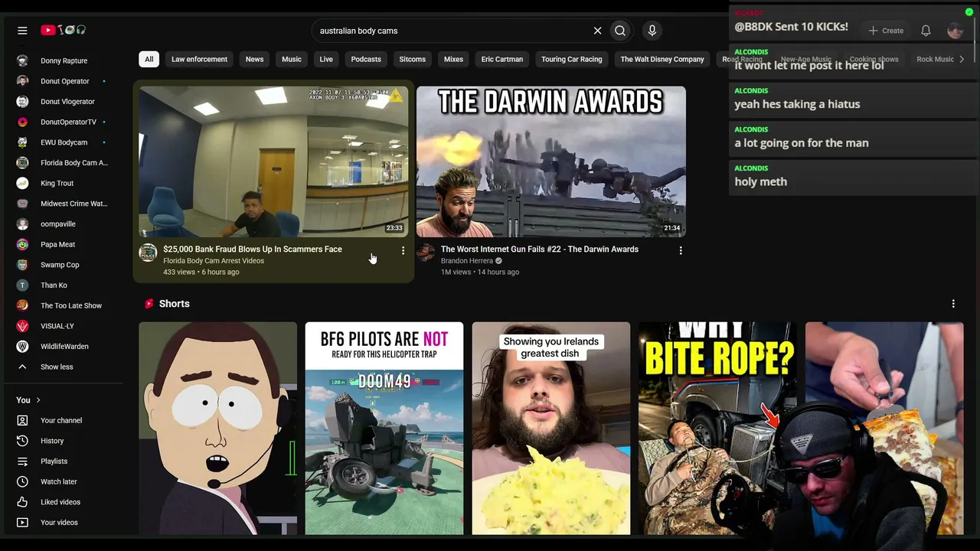Select the Music filter chip
Viewport: 980px width, 551px height.
click(292, 59)
